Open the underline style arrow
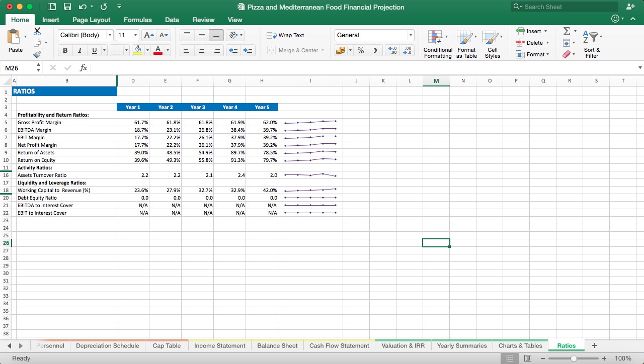 (x=104, y=50)
